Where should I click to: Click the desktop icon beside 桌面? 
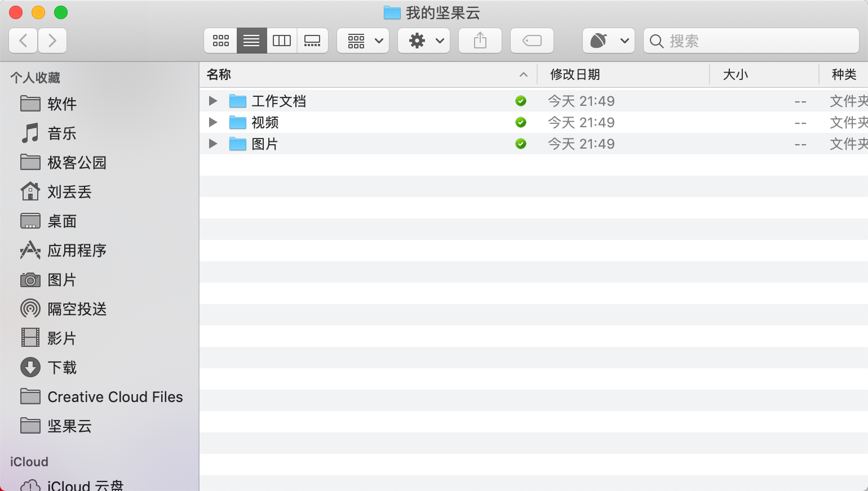[x=30, y=221]
